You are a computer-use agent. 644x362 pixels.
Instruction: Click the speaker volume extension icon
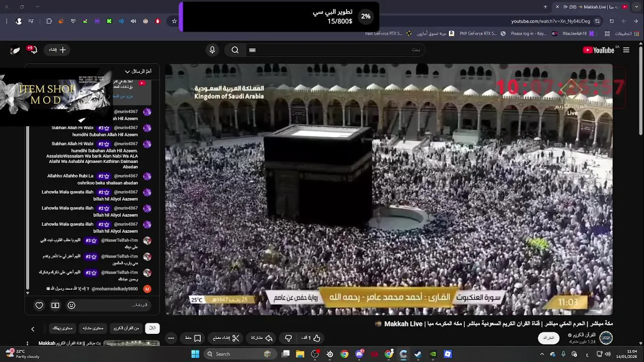[x=133, y=21]
